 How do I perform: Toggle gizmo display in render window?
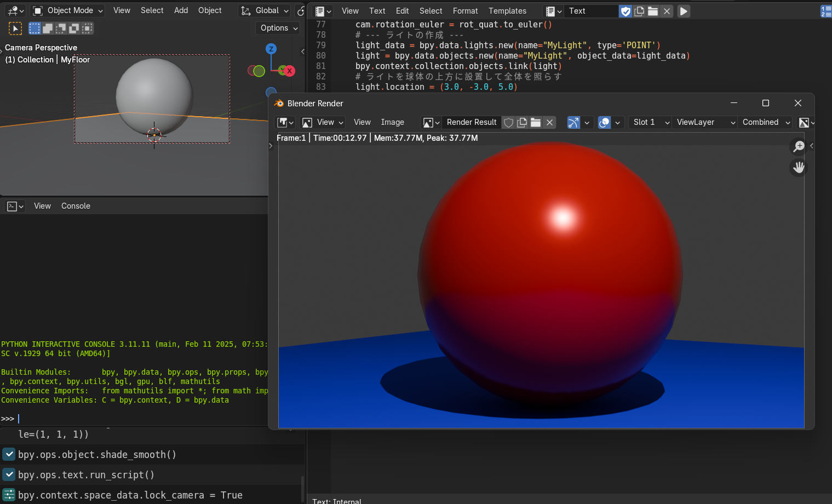pyautogui.click(x=573, y=122)
